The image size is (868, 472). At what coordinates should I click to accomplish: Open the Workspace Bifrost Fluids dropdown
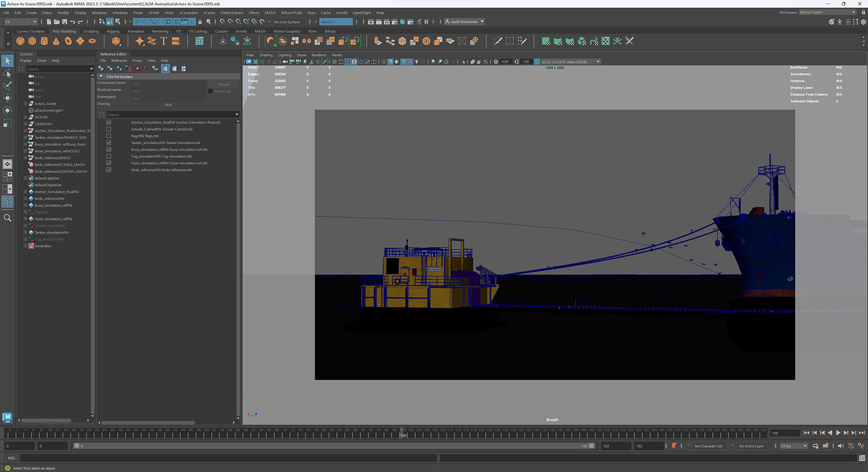827,12
